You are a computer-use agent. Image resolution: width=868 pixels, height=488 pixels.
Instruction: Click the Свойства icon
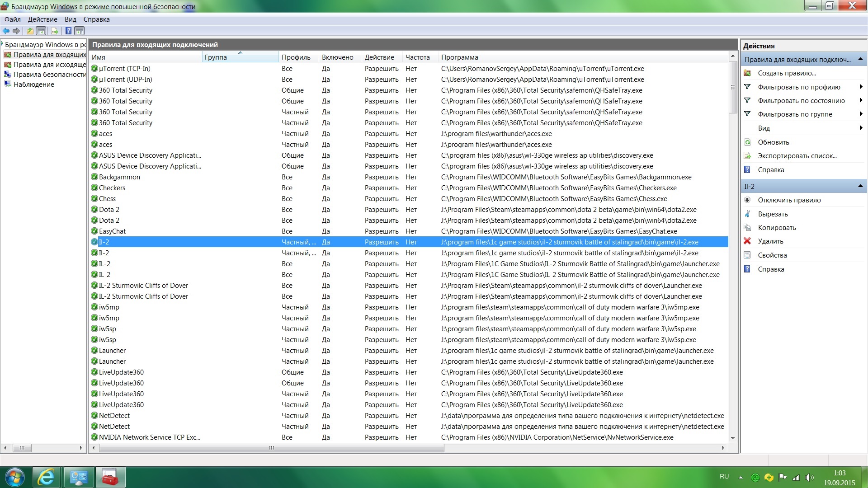(747, 255)
